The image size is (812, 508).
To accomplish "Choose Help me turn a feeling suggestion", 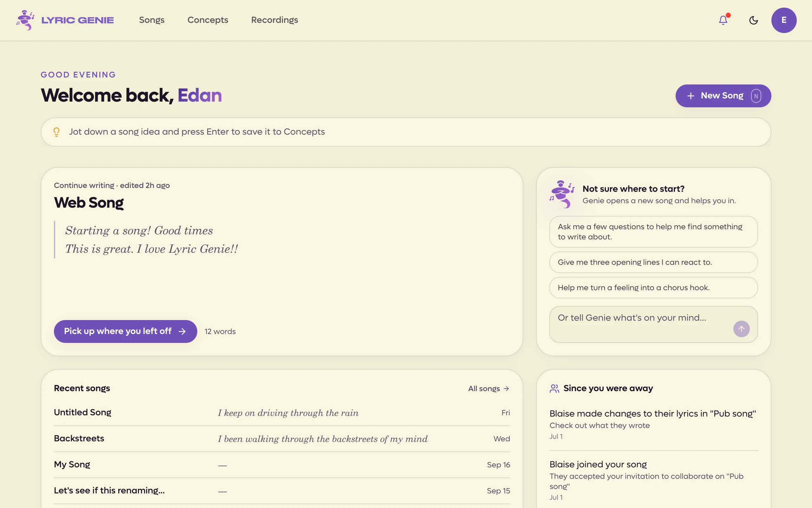I will (x=653, y=288).
